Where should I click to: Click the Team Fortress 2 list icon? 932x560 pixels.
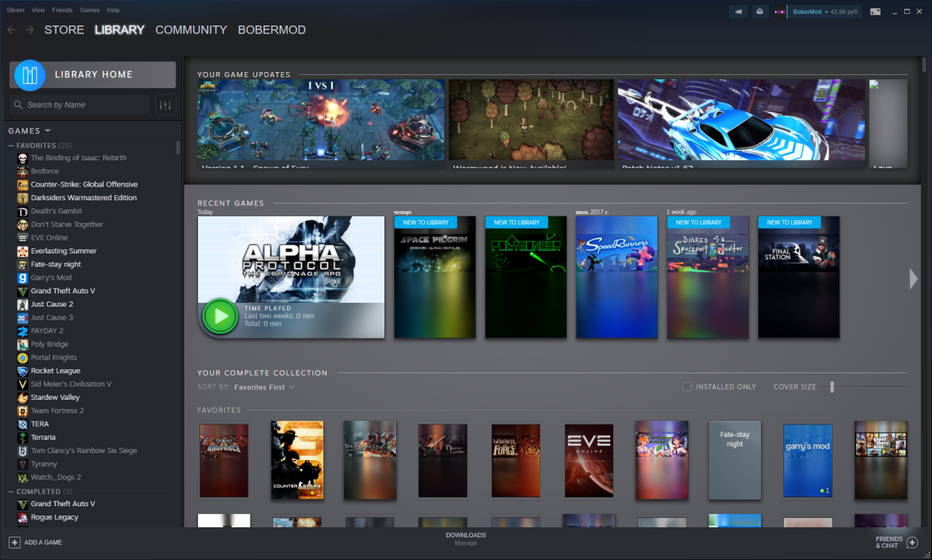(23, 411)
